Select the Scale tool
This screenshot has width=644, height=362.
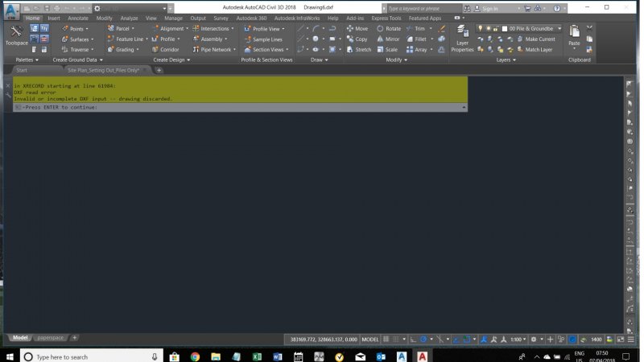tap(387, 50)
